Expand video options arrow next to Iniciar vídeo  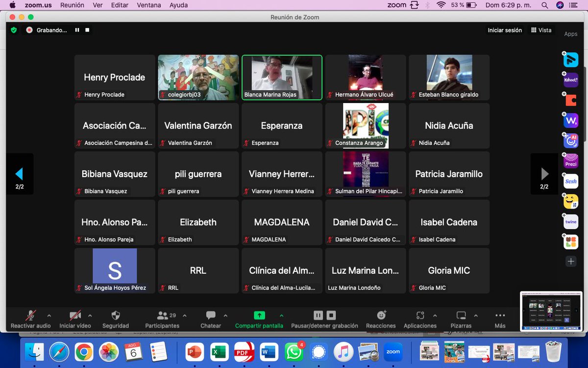coord(89,315)
